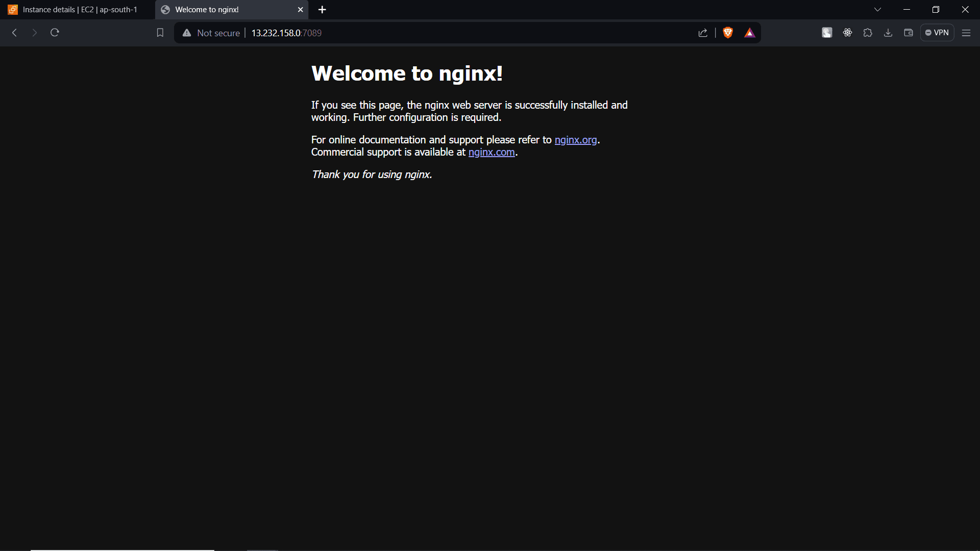Click the Not secure site info warning

[211, 33]
